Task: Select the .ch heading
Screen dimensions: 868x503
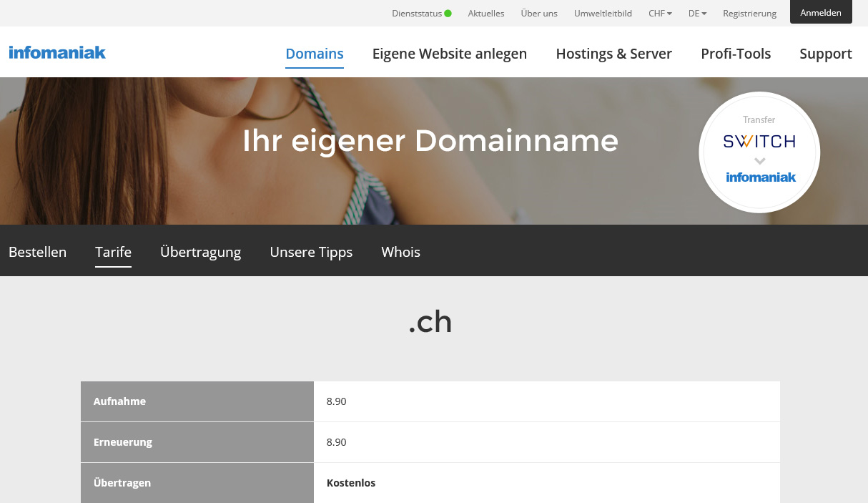Action: tap(430, 323)
